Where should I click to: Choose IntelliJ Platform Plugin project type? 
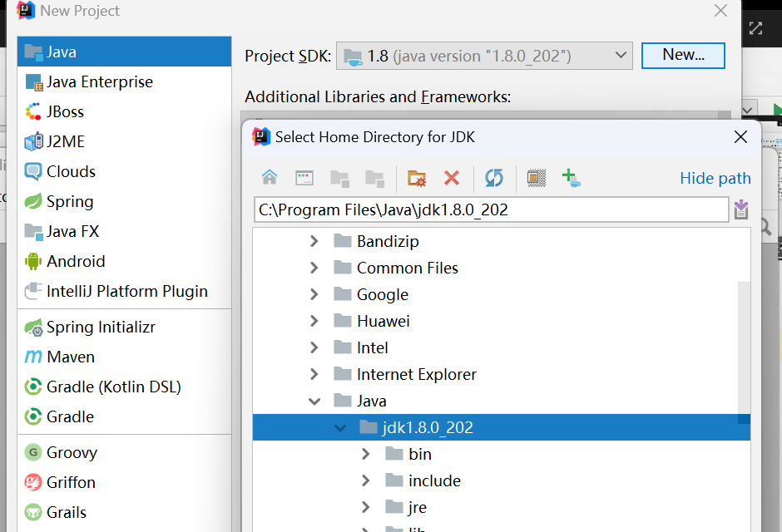pyautogui.click(x=124, y=291)
